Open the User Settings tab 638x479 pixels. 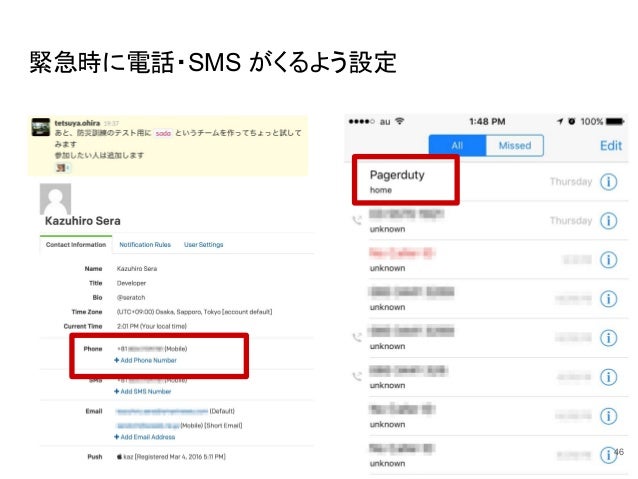tap(203, 245)
